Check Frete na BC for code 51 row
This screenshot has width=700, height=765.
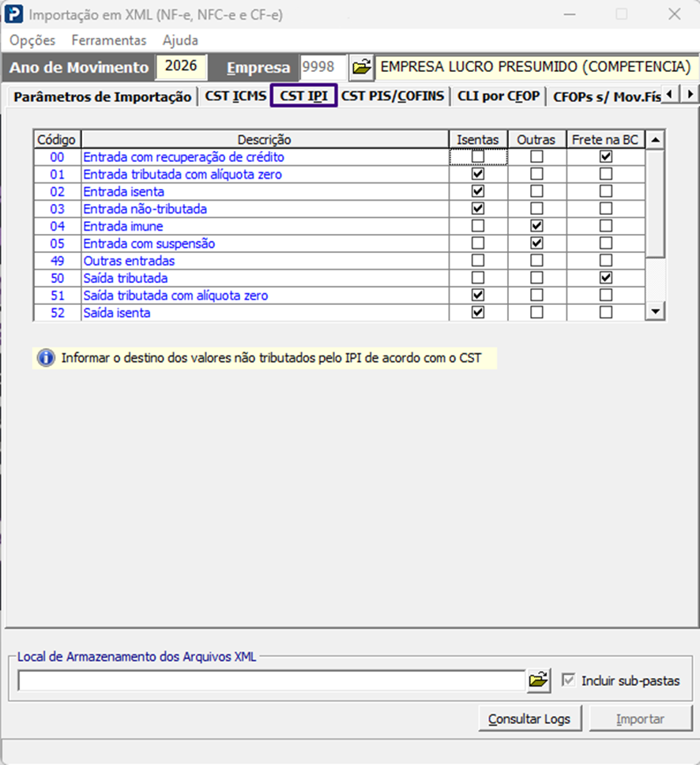point(606,295)
